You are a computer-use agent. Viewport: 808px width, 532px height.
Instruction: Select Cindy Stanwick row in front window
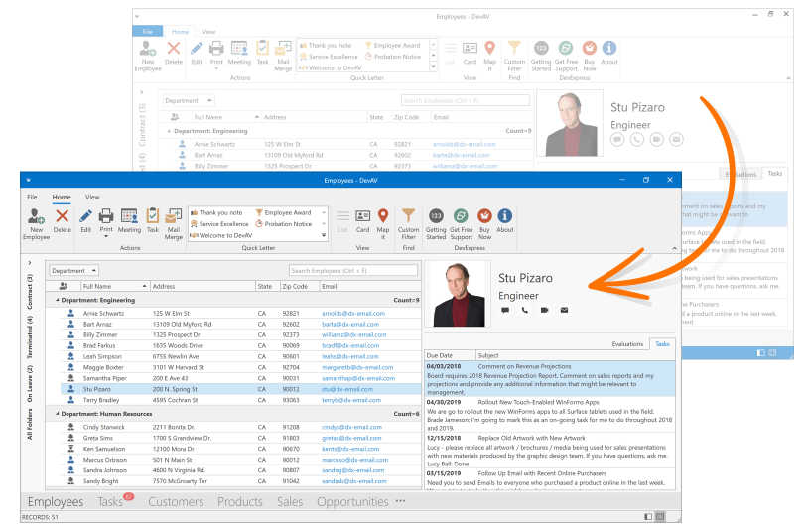[233, 427]
